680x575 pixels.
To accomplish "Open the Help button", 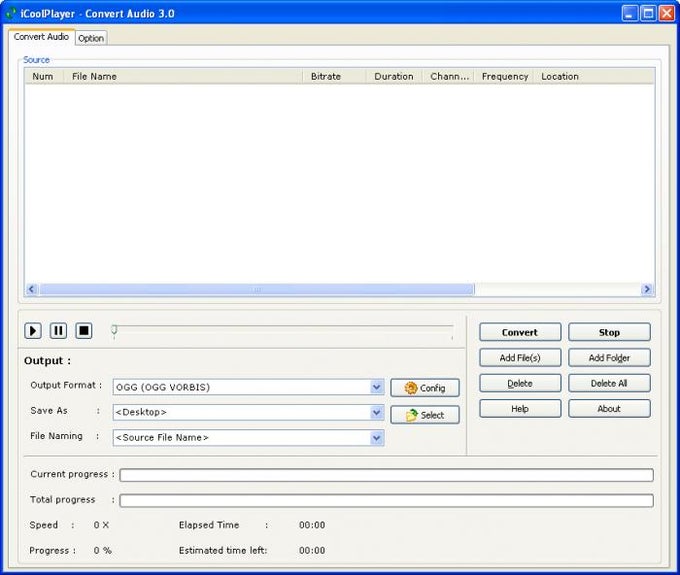I will click(x=520, y=408).
